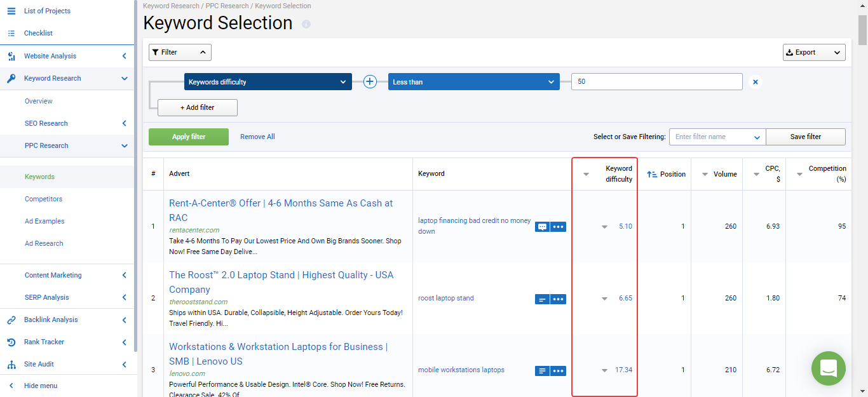
Task: Click the Site Audit icon
Action: click(11, 364)
